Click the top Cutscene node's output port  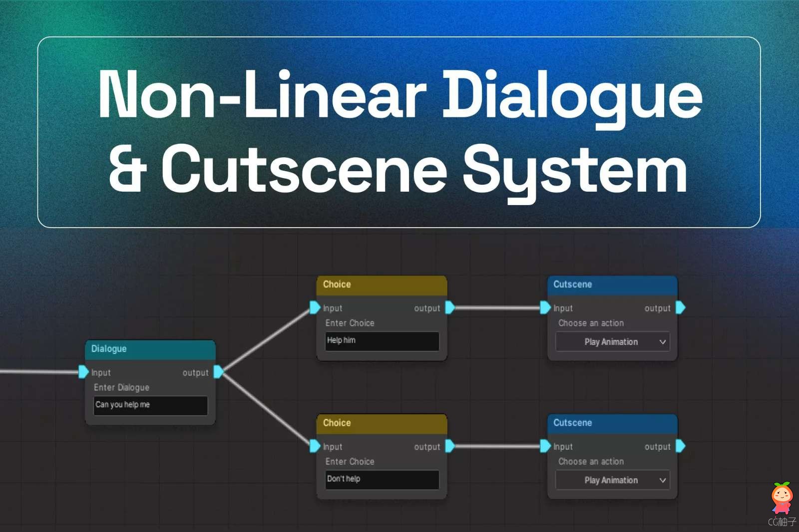(x=680, y=307)
